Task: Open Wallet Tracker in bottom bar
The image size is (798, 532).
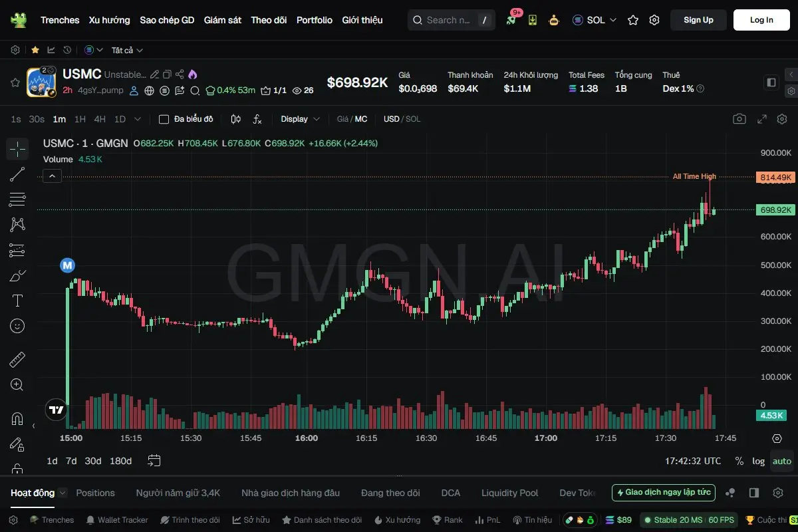Action: [x=117, y=520]
